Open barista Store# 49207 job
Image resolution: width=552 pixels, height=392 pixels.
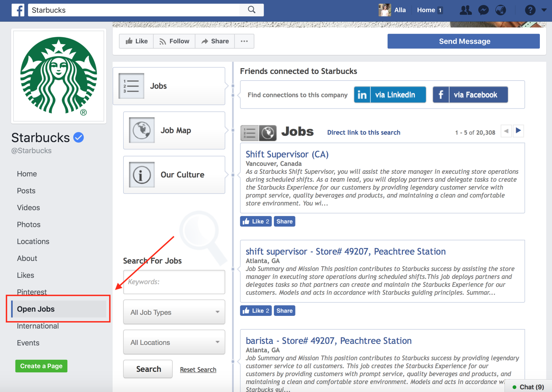329,341
